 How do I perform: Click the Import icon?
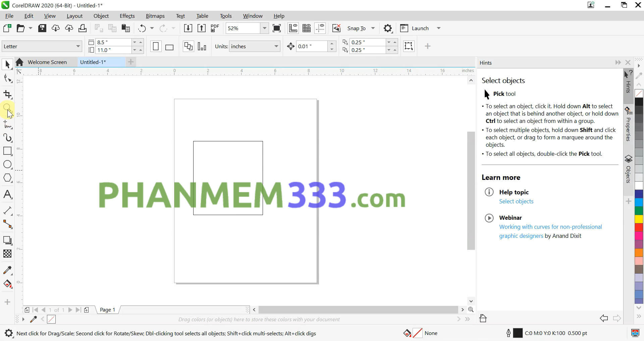coord(188,28)
